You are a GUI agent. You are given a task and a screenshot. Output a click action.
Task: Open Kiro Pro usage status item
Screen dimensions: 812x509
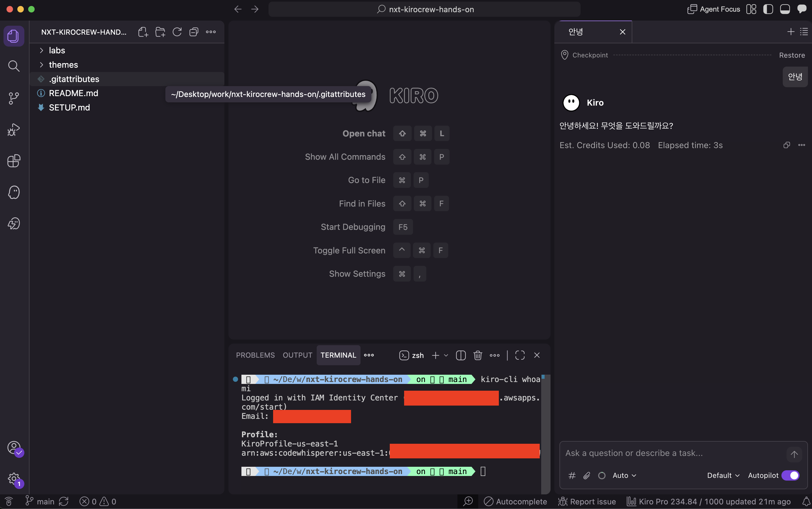click(708, 502)
